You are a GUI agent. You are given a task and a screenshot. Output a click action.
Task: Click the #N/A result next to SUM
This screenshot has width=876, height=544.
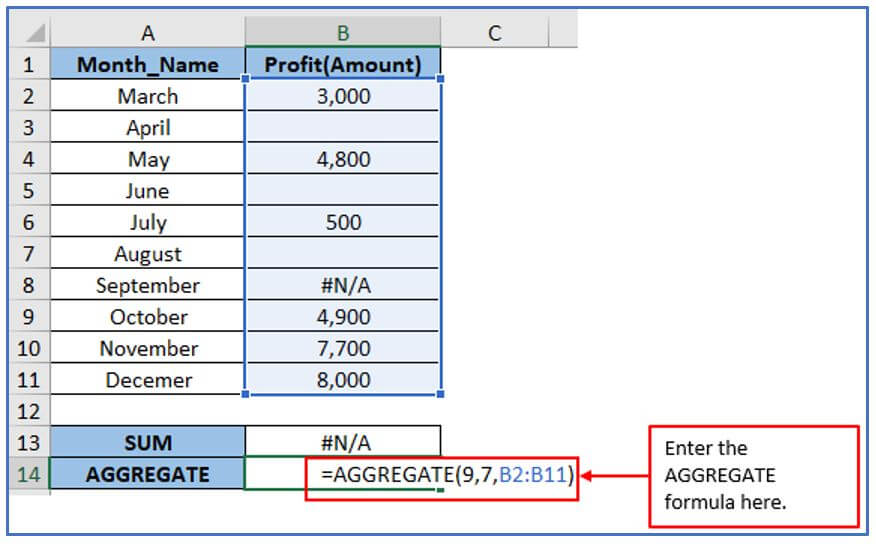tap(342, 442)
